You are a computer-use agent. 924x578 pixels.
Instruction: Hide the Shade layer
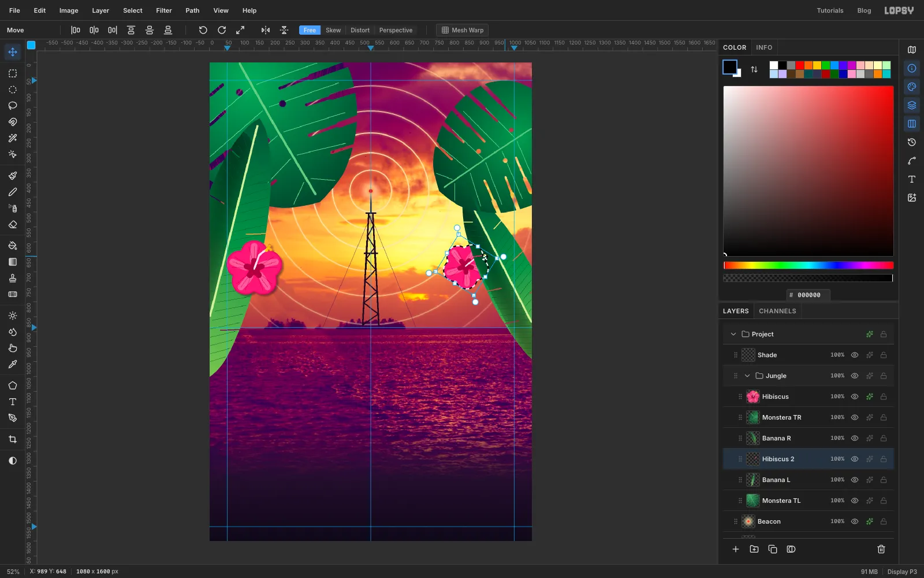pyautogui.click(x=855, y=355)
